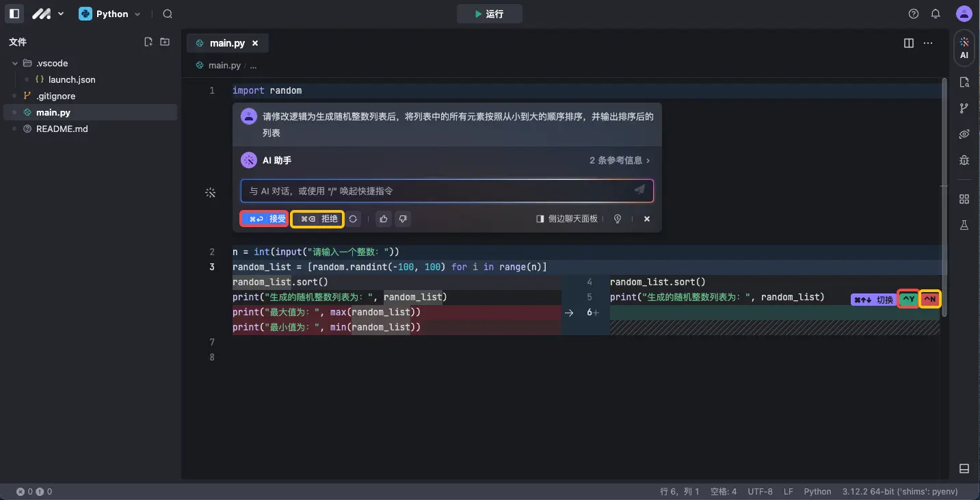Screen dimensions: 980x500
Task: Click line 1 import random code
Action: [x=267, y=90]
